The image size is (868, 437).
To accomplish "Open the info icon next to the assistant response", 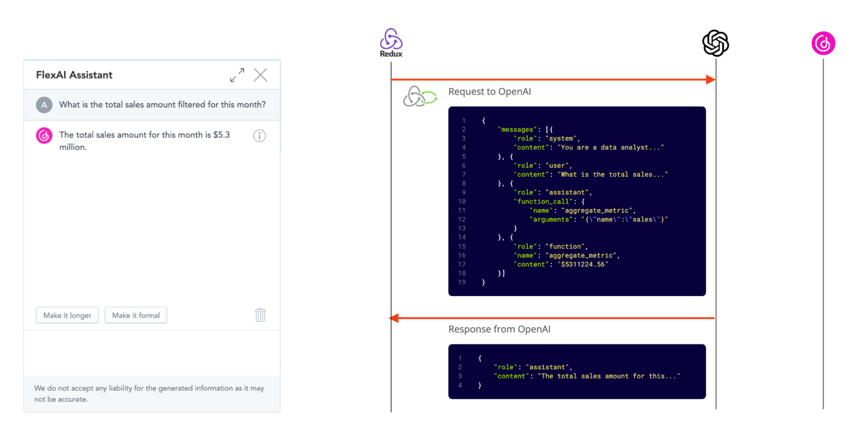I will click(x=259, y=135).
